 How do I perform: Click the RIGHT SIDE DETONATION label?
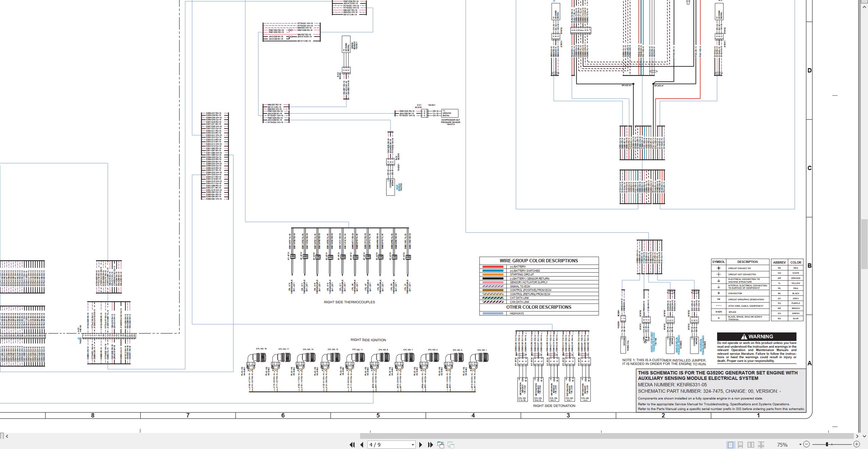point(554,406)
